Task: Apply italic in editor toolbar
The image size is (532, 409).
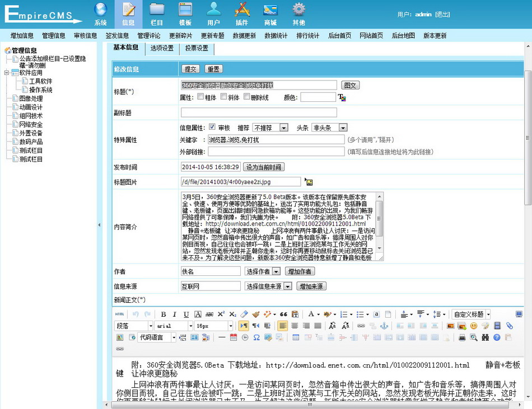Action: (174, 314)
